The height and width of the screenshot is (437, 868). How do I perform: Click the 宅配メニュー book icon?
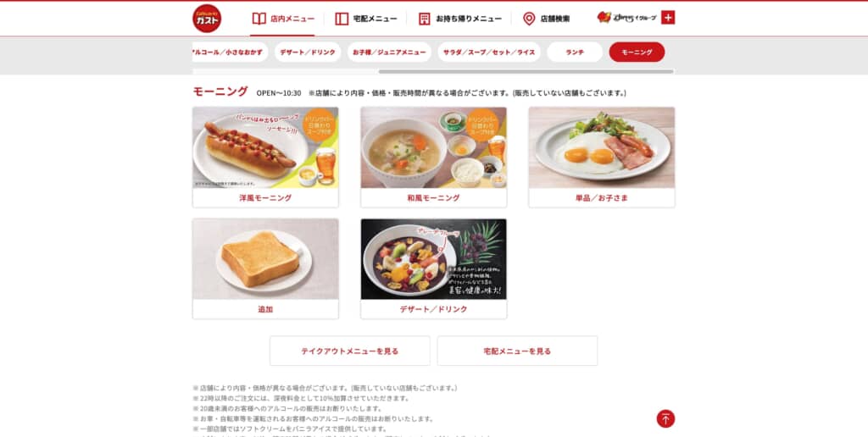(x=342, y=19)
